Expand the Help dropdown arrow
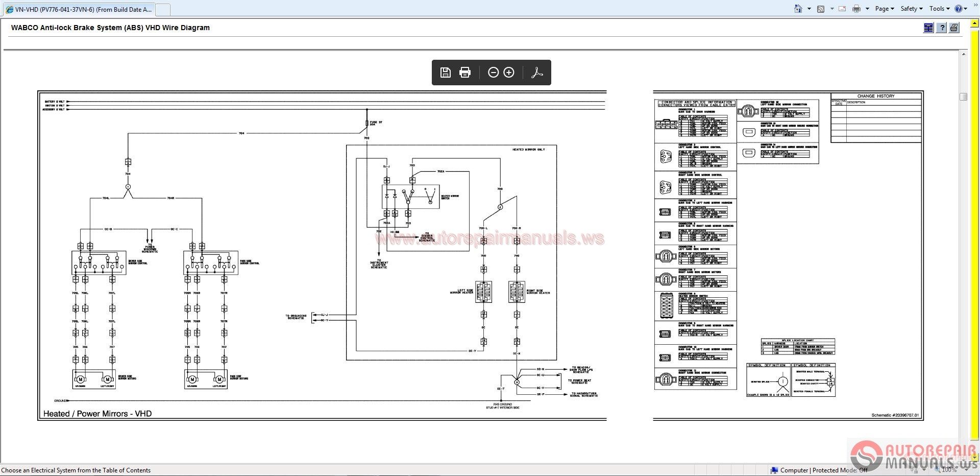 966,9
